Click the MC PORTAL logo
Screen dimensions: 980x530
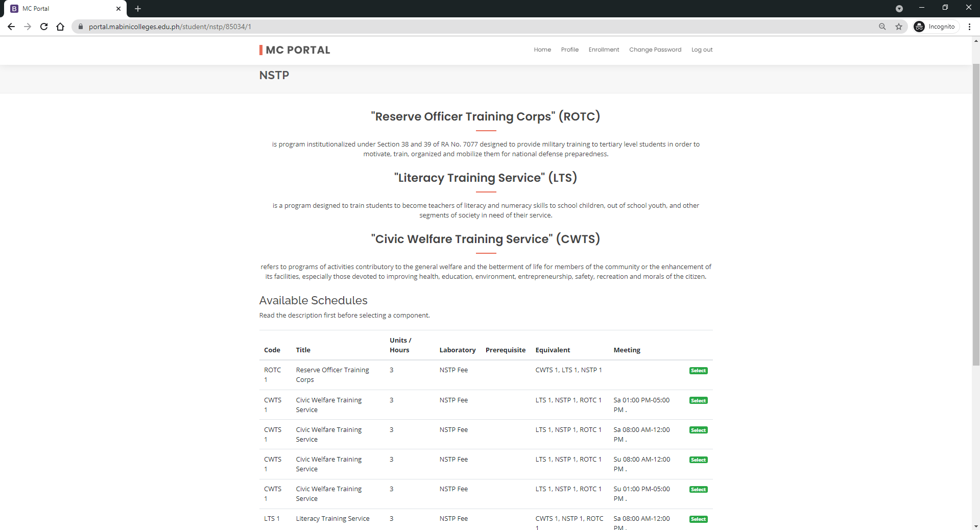tap(295, 50)
